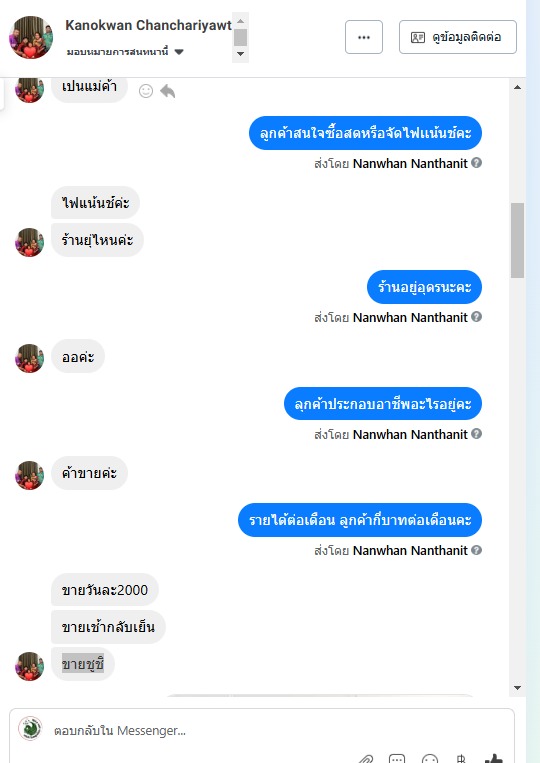This screenshot has width=540, height=763.
Task: Click sender name under ลูกค้าสนใจซื้อสด message
Action: tap(410, 164)
